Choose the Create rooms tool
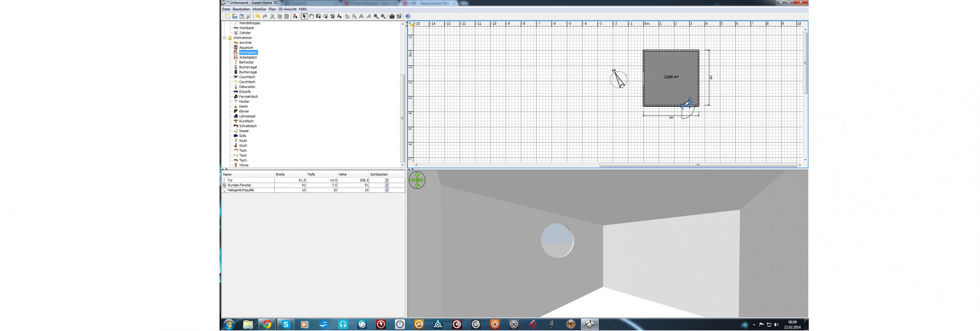 coord(326,16)
